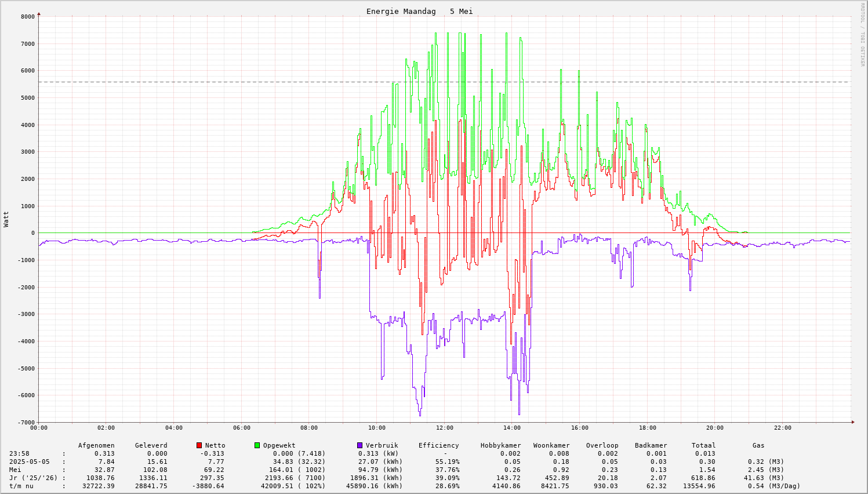Click the chart title Energie Maandag 5 Mei
Image resolution: width=868 pixels, height=494 pixels.
pos(419,12)
